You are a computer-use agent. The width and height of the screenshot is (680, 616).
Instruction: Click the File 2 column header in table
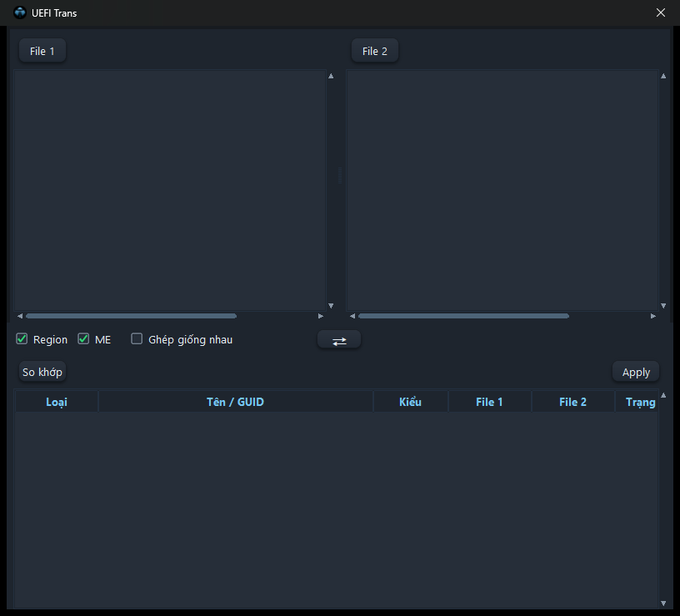pos(572,402)
